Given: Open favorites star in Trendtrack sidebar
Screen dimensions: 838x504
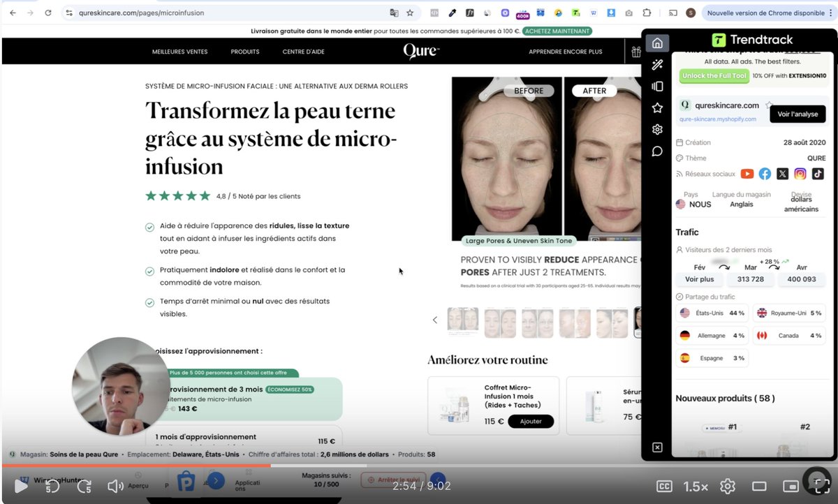Looking at the screenshot, I should coord(657,108).
